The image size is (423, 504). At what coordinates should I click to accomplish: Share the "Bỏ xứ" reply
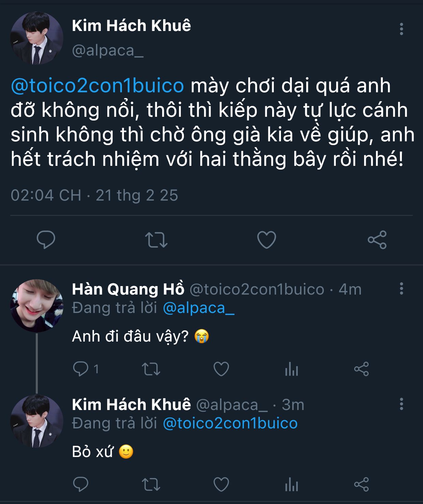click(361, 484)
